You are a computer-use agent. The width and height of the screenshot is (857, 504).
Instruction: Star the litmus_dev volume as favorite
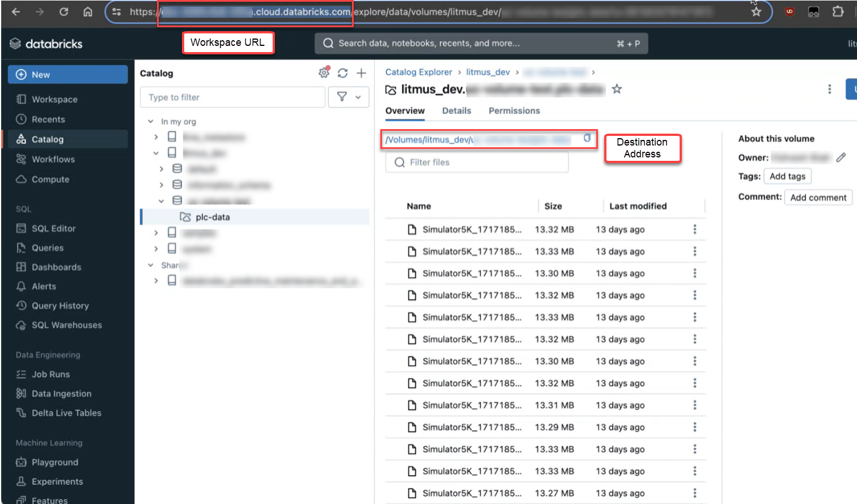pyautogui.click(x=617, y=89)
